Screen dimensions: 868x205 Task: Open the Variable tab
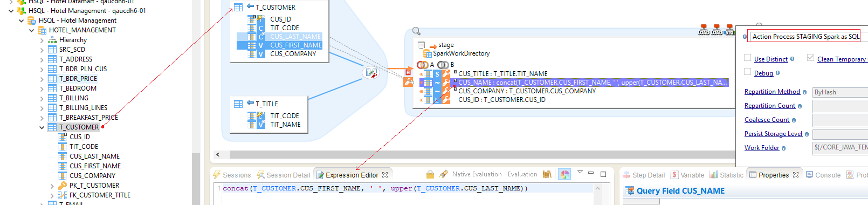click(x=687, y=175)
